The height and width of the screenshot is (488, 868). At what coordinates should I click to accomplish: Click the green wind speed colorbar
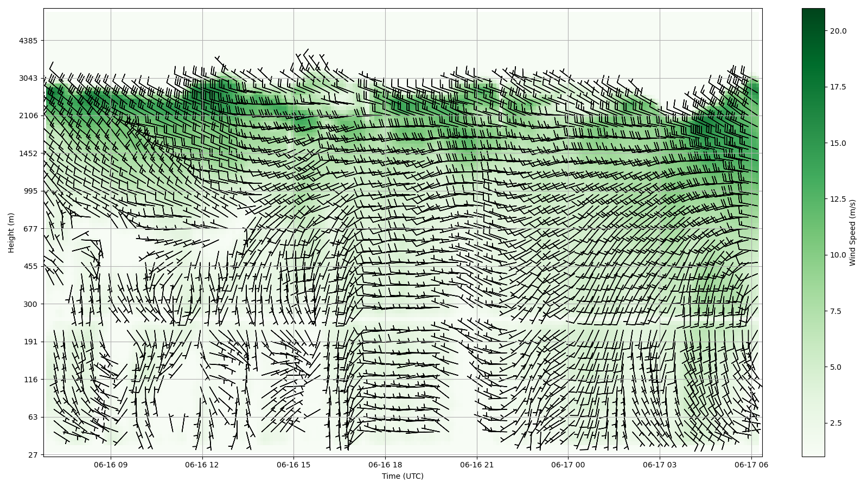[813, 233]
